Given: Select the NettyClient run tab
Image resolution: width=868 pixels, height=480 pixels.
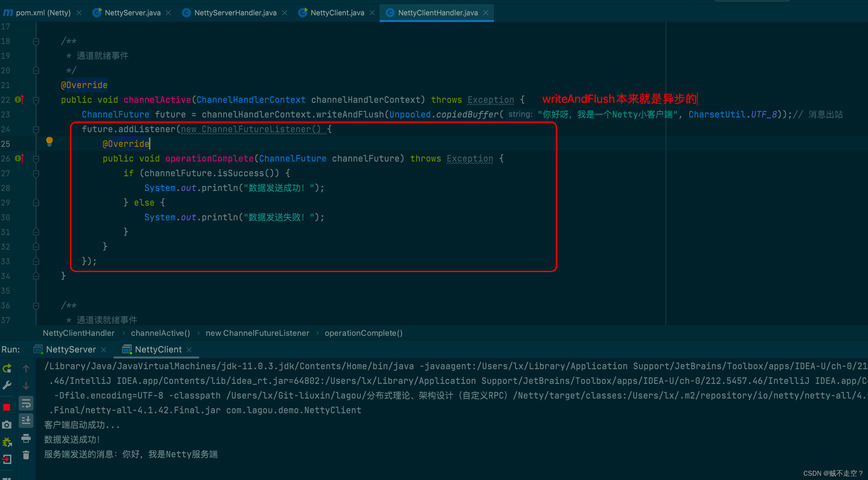Looking at the screenshot, I should 158,349.
